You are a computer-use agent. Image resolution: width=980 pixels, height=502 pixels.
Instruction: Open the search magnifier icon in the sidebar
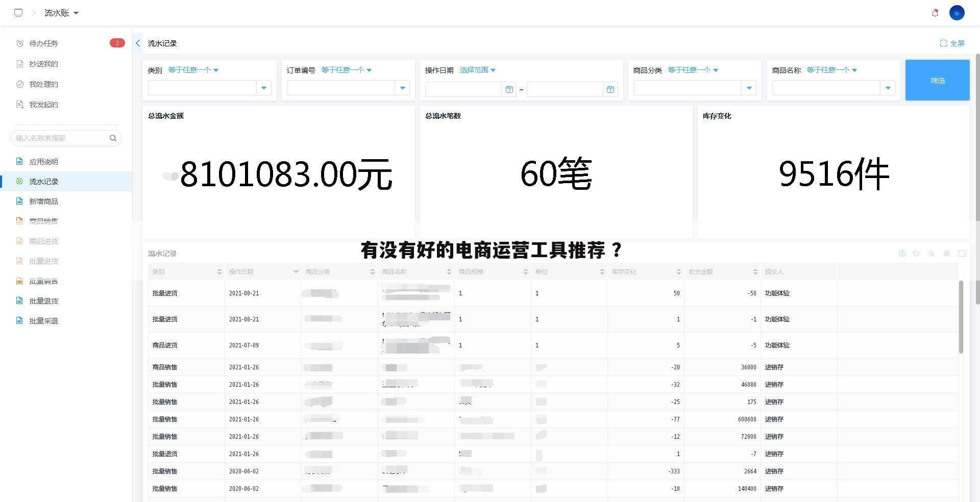pos(113,138)
